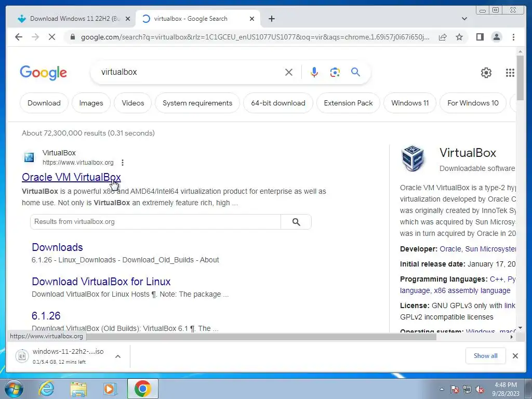Open the Action Center flag icon
532x399 pixels.
pyautogui.click(x=455, y=390)
